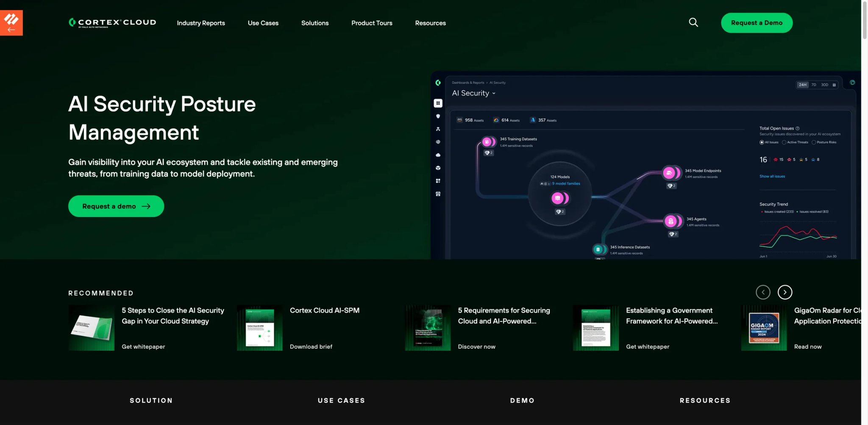This screenshot has width=868, height=425.
Task: Click the Security Trend line chart
Action: (x=798, y=236)
